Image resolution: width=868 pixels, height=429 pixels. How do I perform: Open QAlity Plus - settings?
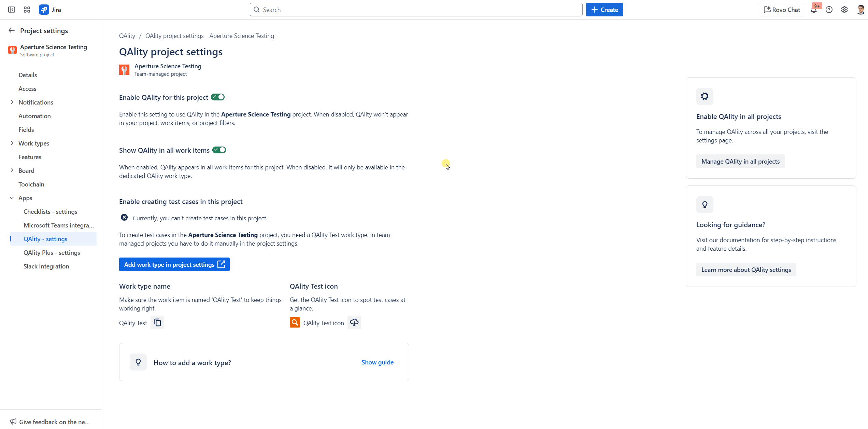52,252
